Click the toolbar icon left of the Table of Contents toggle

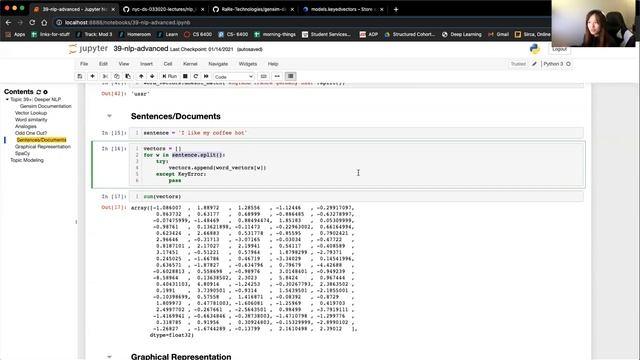click(x=277, y=76)
